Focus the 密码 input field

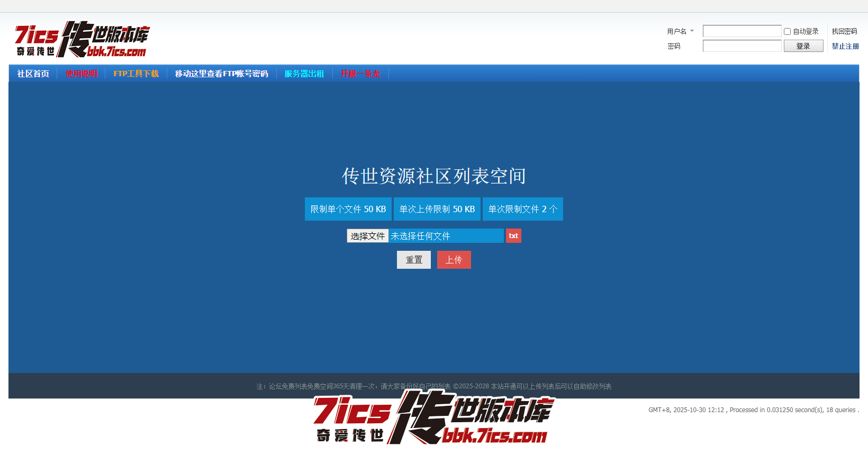coord(742,46)
